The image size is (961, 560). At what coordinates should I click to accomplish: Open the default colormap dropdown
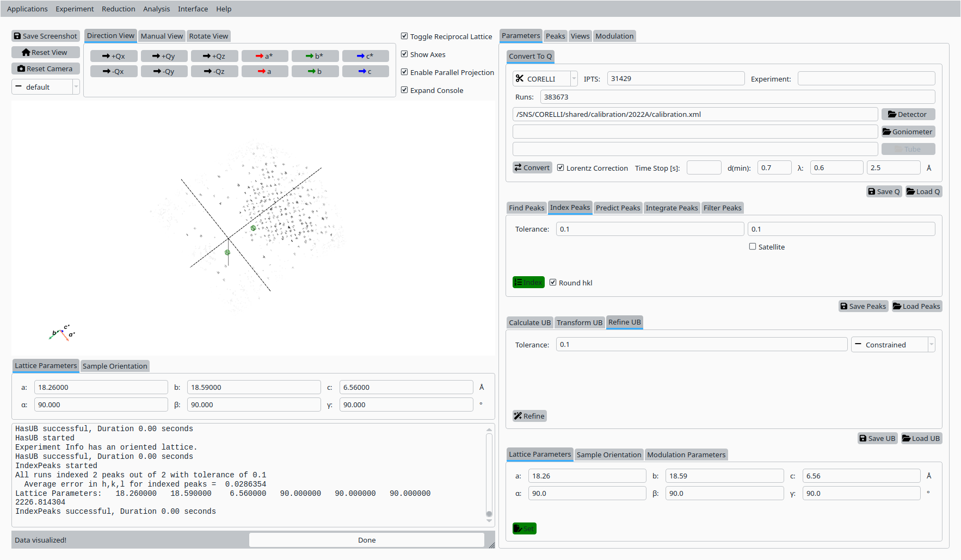[x=46, y=87]
